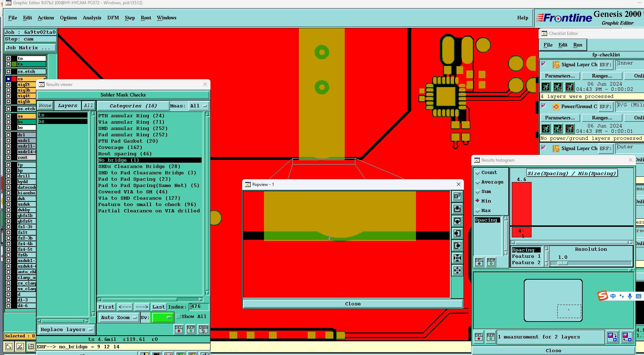Viewport: 644px width, 355px height.
Task: Click the Index input field
Action: (x=199, y=307)
